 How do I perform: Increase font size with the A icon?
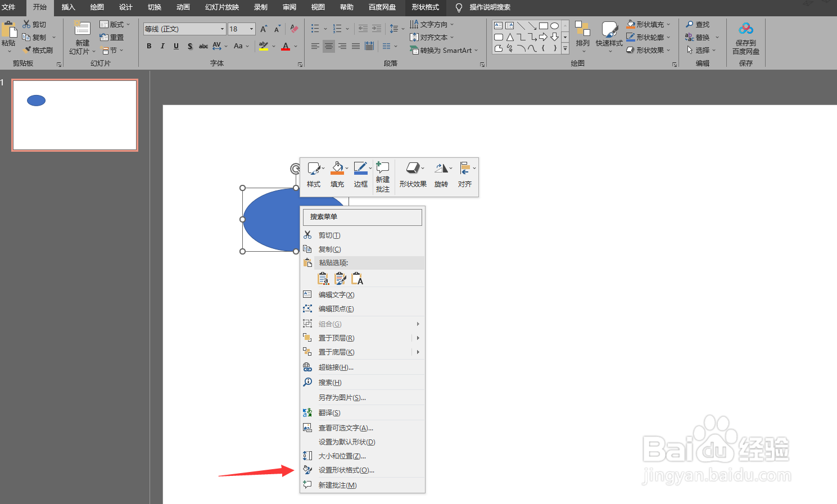[264, 29]
